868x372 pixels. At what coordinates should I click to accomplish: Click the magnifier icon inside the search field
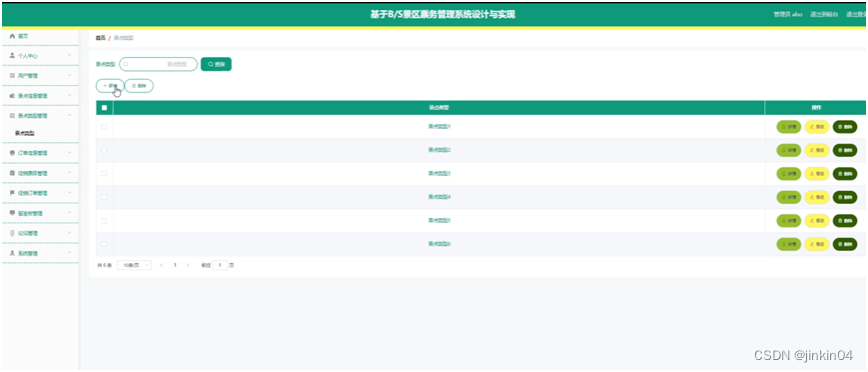126,64
